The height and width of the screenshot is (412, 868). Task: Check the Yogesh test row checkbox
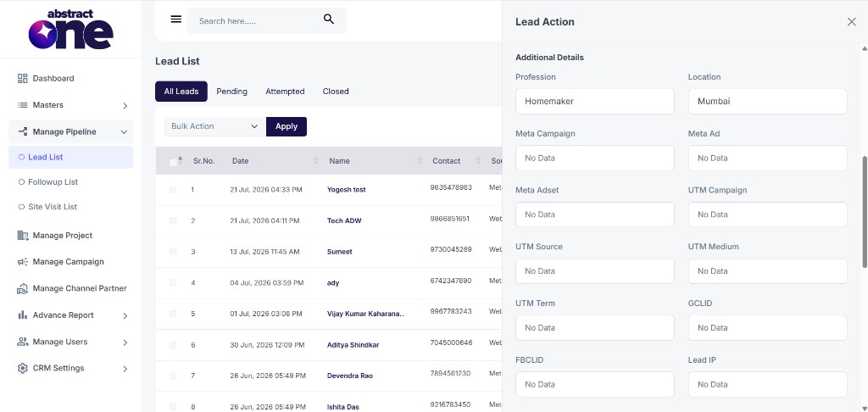click(x=173, y=189)
